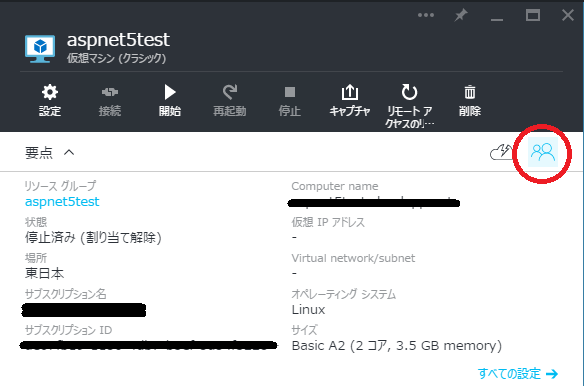This screenshot has width=584, height=386.
Task: Start the VM with 開始 play icon
Action: tap(170, 101)
